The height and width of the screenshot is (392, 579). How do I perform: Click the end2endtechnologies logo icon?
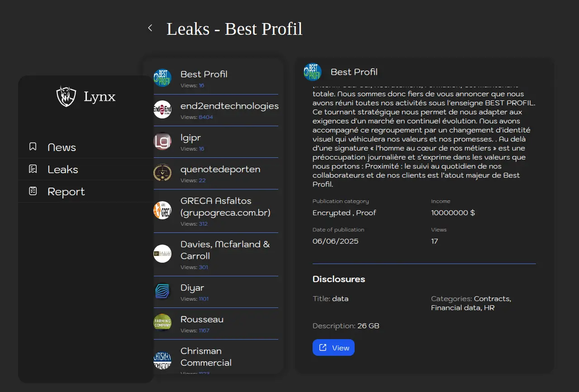[162, 109]
